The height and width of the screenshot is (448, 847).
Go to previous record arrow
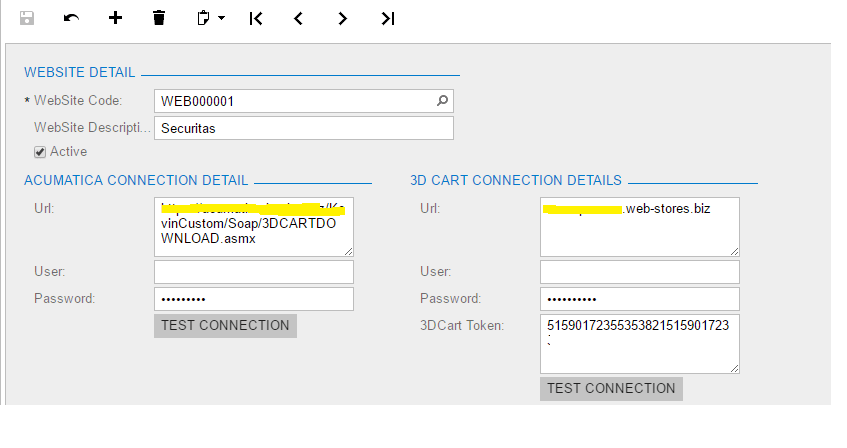pos(298,18)
